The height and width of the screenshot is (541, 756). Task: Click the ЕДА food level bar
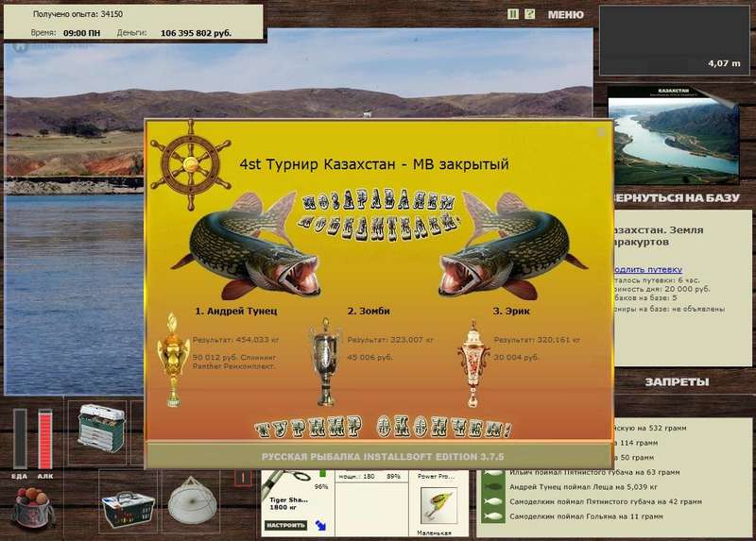[20, 439]
